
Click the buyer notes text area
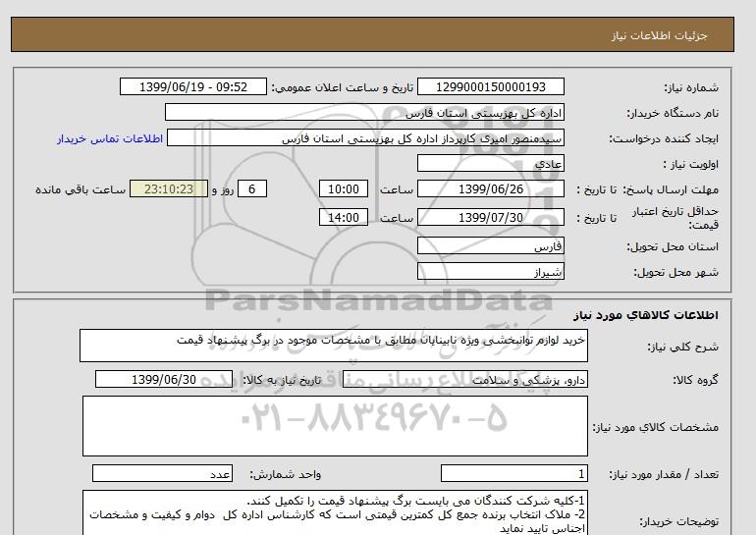coord(335,512)
